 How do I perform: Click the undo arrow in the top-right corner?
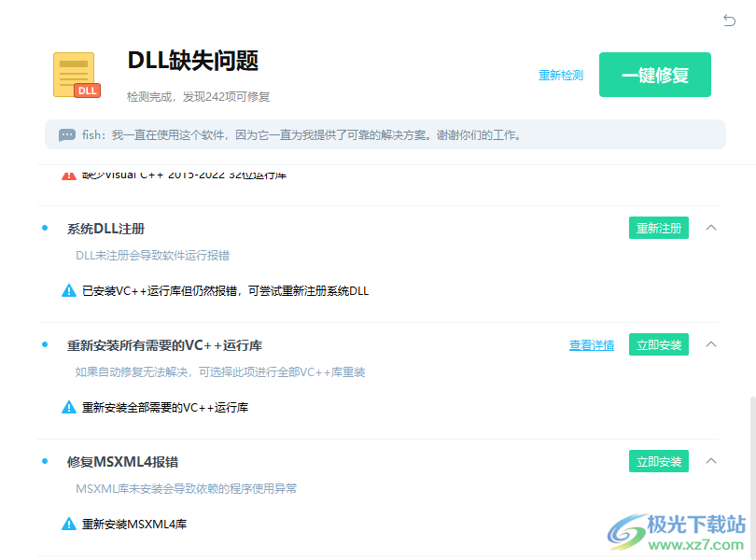pyautogui.click(x=730, y=20)
